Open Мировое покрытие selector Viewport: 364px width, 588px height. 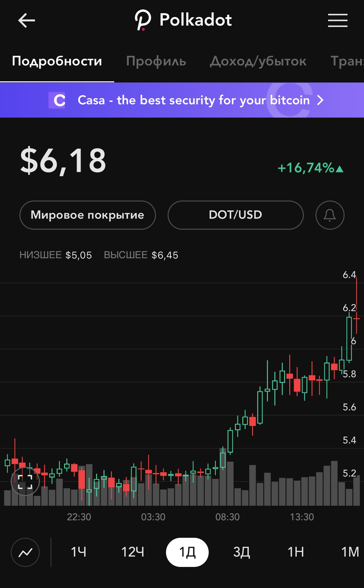tap(88, 215)
